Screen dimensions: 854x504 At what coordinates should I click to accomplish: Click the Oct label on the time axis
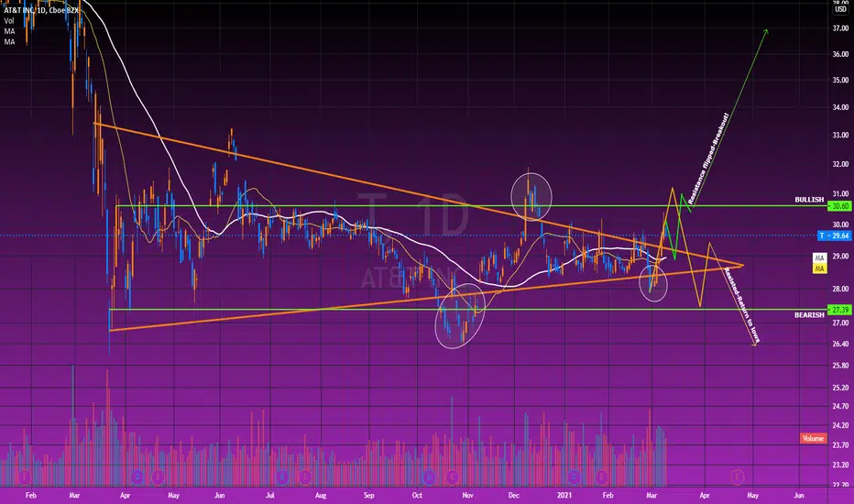click(x=417, y=495)
